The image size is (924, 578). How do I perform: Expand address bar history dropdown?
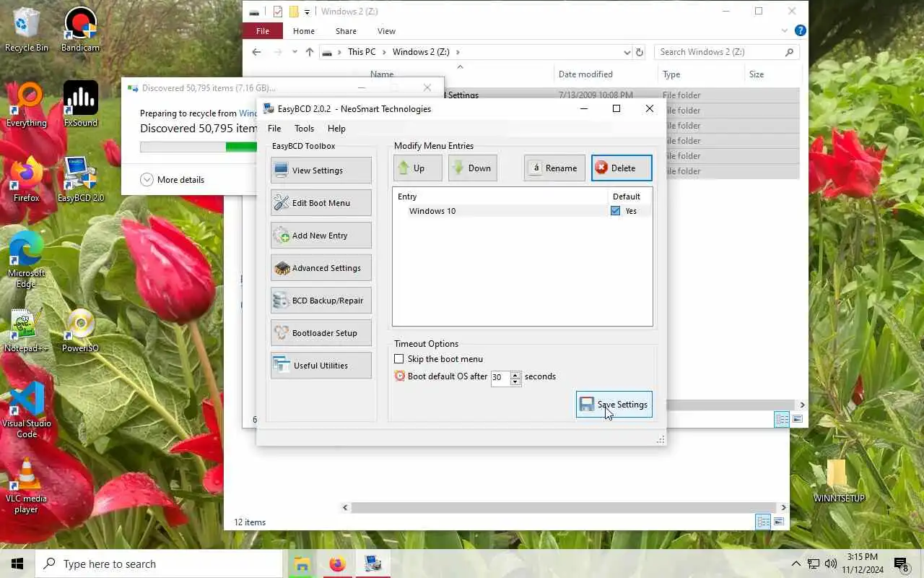click(627, 52)
